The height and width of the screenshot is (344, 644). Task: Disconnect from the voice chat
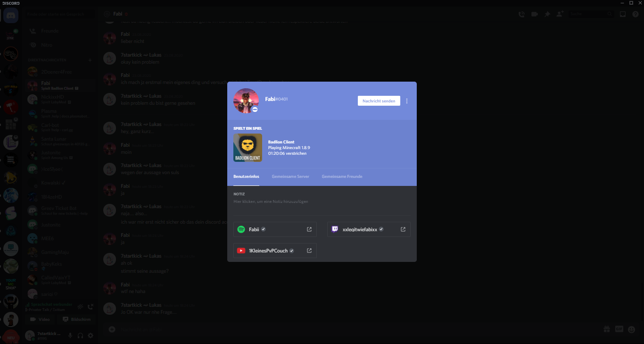(x=91, y=307)
